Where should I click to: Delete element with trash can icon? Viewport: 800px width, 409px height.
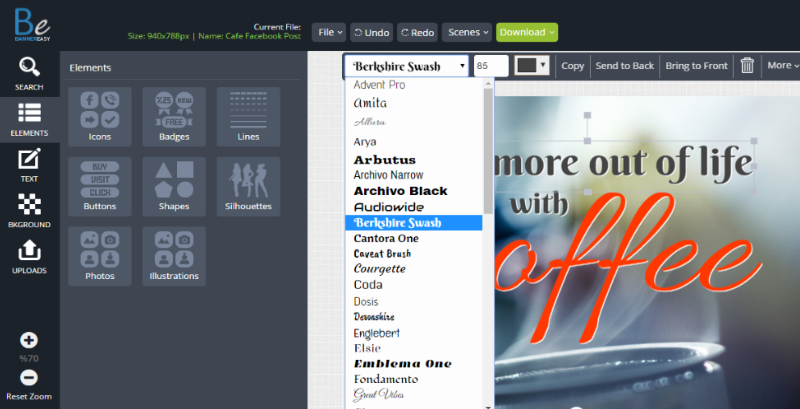[x=747, y=65]
